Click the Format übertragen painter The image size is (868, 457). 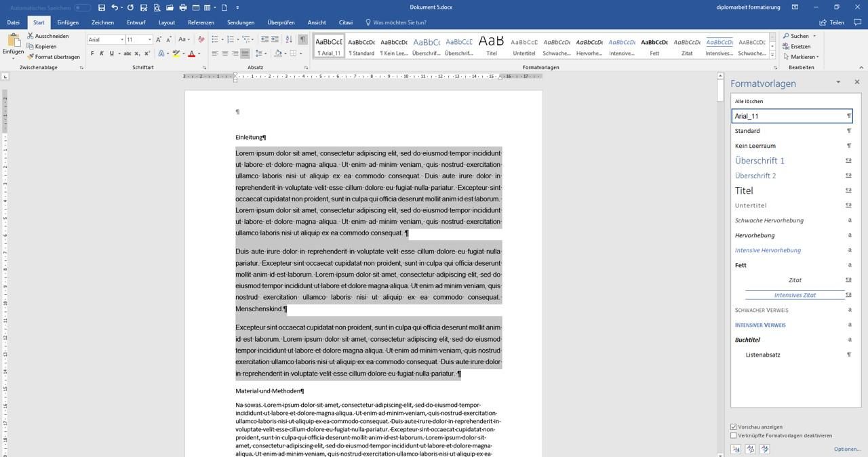[x=54, y=57]
